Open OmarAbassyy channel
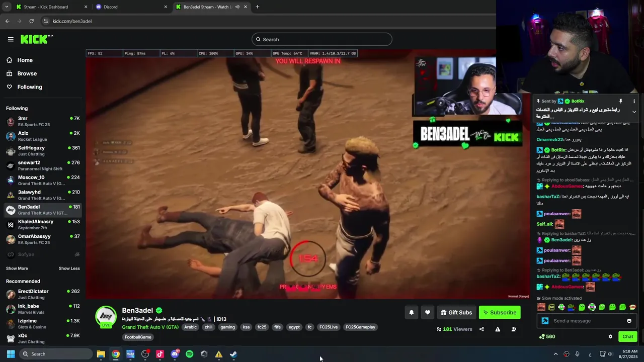This screenshot has height=362, width=644. point(43,239)
